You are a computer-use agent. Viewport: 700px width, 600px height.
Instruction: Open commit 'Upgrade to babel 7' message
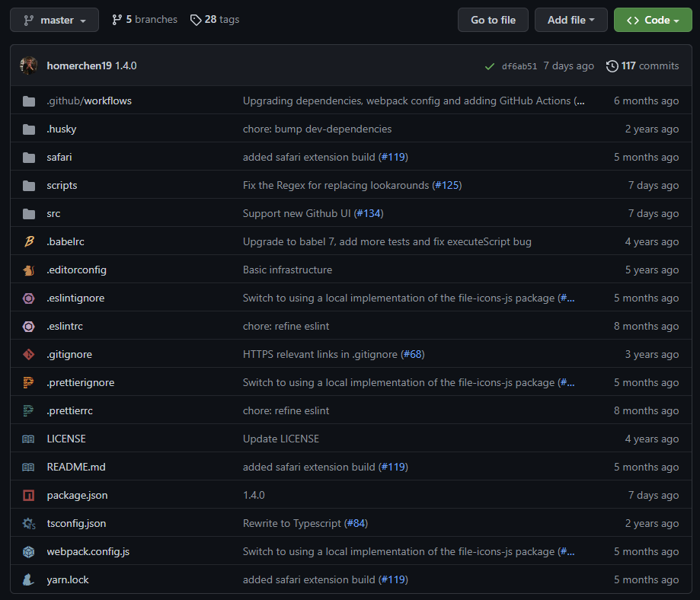[387, 241]
